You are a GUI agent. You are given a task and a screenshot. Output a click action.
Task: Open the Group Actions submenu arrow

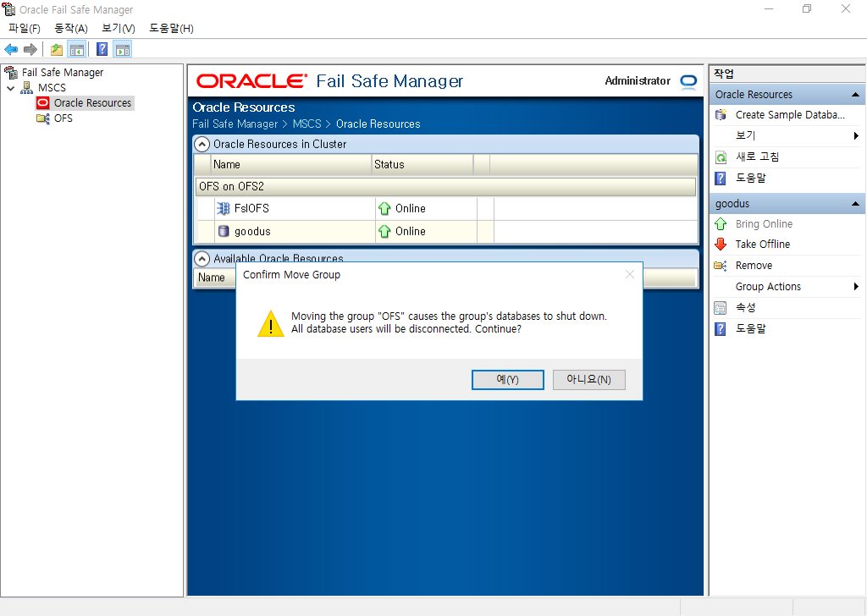coord(856,287)
